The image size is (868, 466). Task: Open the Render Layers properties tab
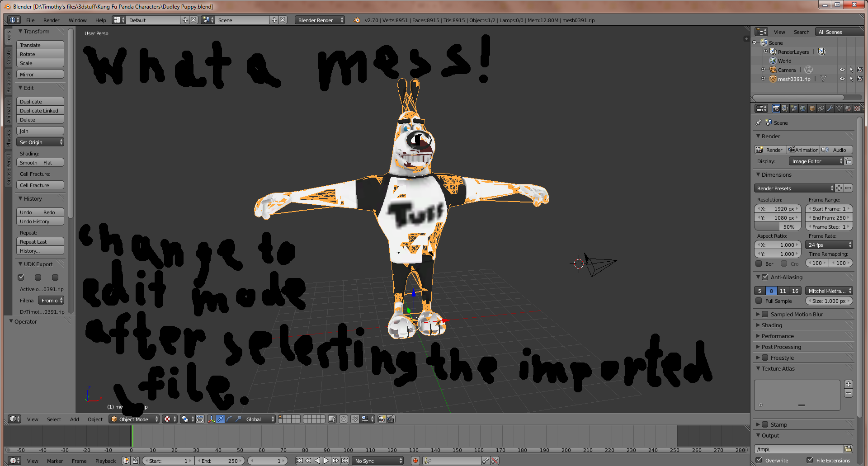pos(785,108)
